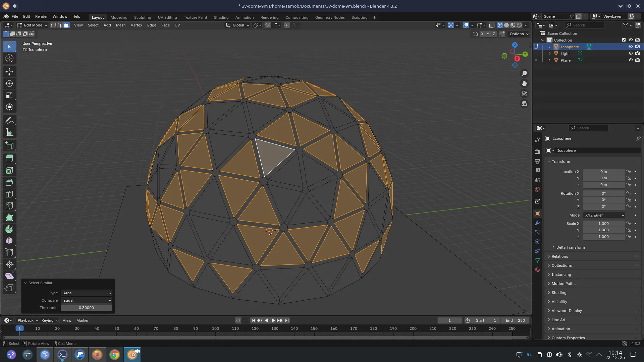
Task: Open the Mode dropdown showing XYZ Euler
Action: pos(604,215)
